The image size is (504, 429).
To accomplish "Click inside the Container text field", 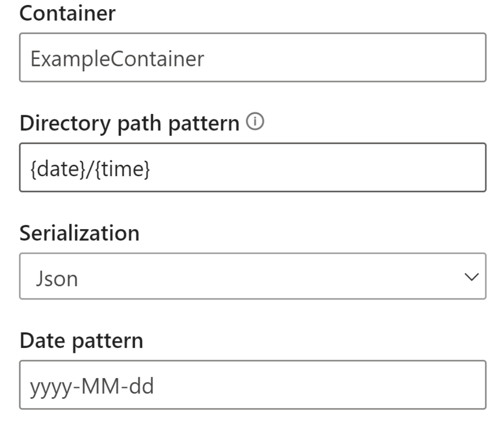I will (182, 57).
